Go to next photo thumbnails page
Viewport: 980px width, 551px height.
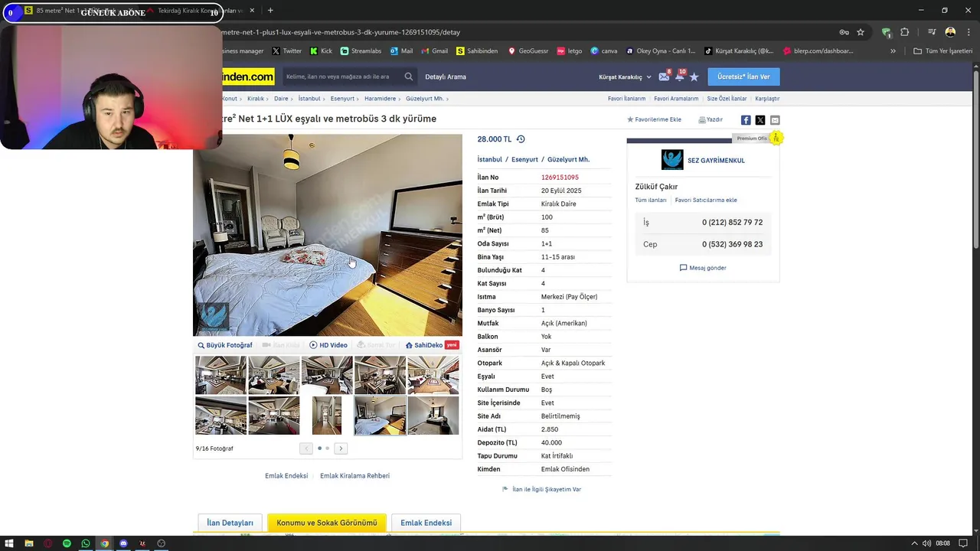pos(341,448)
